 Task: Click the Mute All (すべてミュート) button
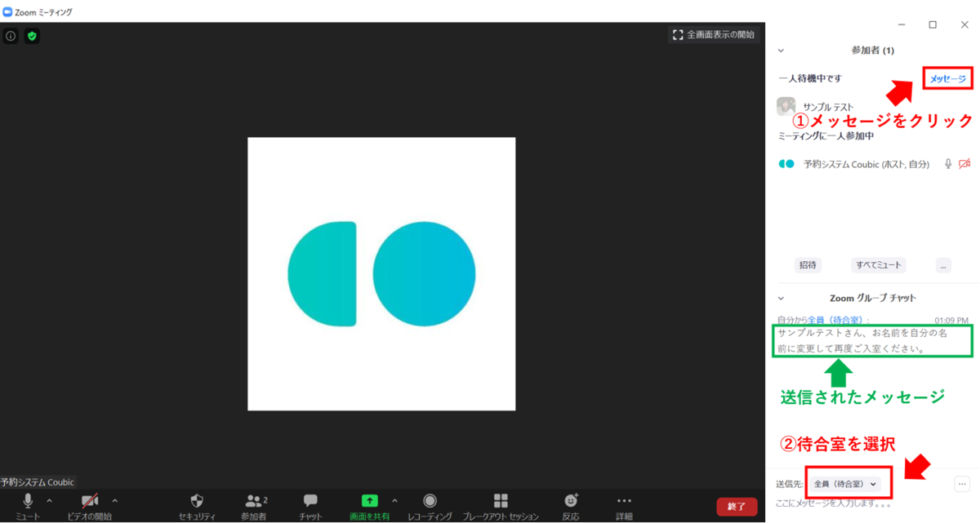pyautogui.click(x=879, y=265)
